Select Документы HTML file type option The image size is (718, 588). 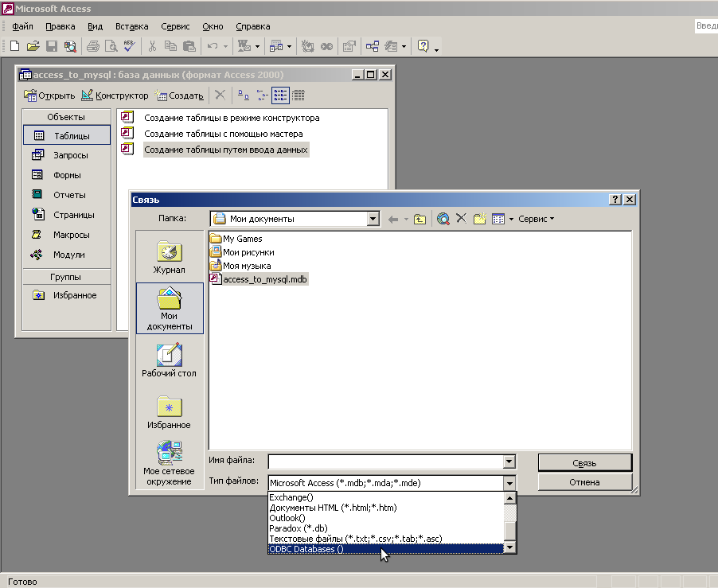[x=385, y=508]
